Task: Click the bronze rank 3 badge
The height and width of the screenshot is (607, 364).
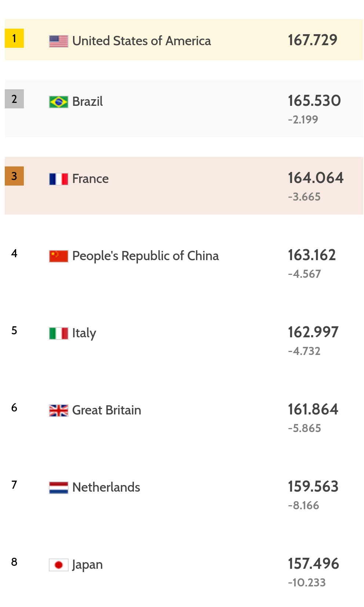Action: [14, 176]
